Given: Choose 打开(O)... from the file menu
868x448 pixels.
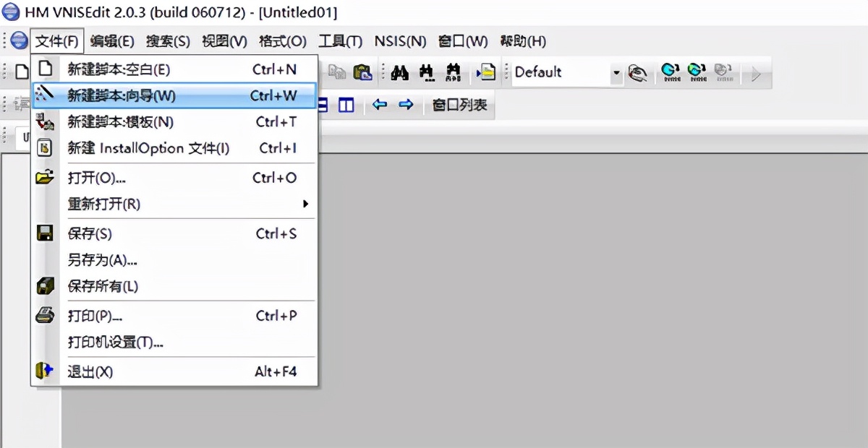Looking at the screenshot, I should pos(174,178).
